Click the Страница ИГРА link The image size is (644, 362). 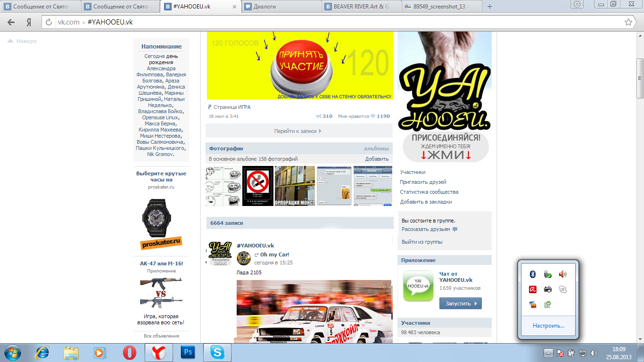coord(232,107)
